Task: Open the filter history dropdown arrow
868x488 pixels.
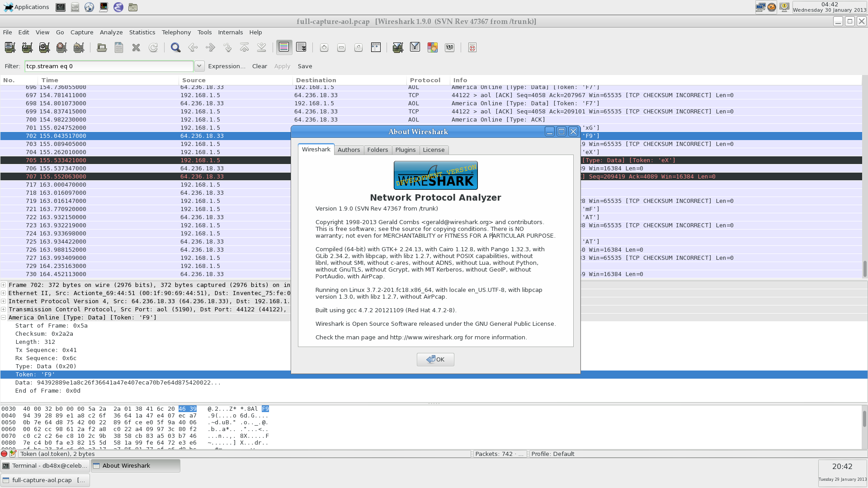Action: coord(199,66)
